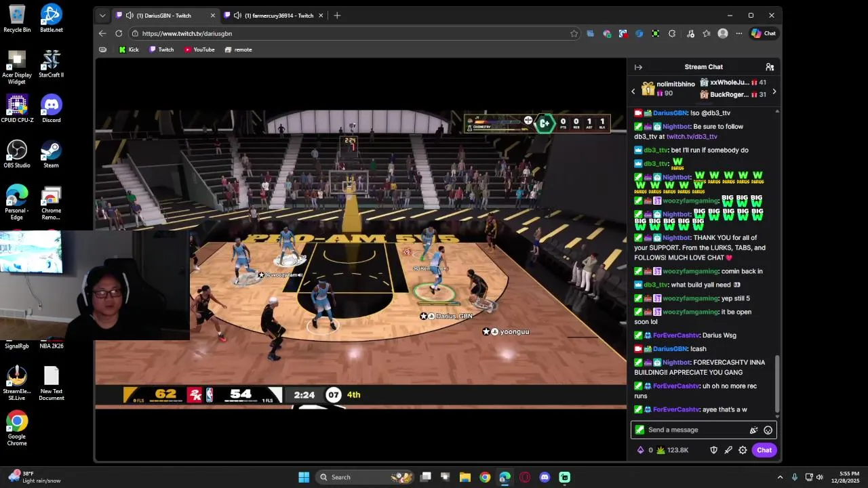Open the chat community users list
Screen dimensions: 868x488
click(770, 67)
